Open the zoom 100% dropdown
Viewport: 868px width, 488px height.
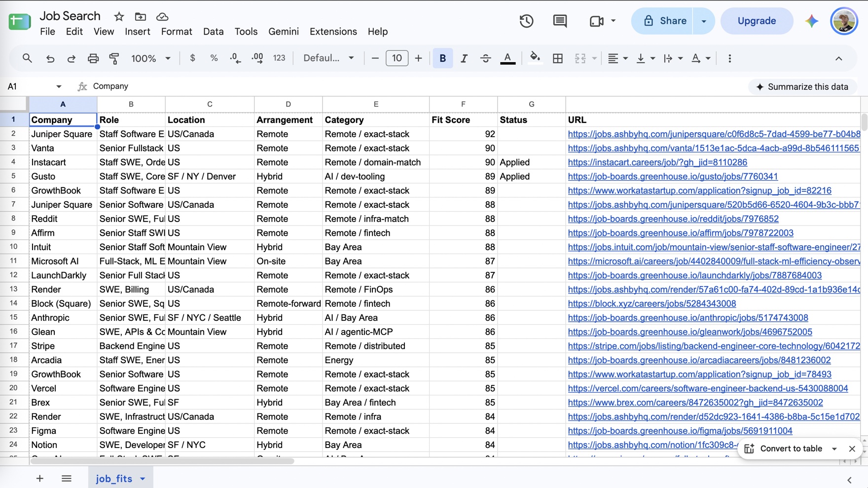pyautogui.click(x=151, y=58)
